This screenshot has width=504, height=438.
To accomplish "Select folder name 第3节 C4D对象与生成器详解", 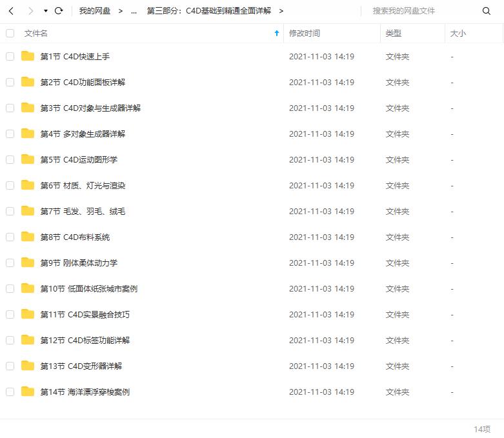I will pos(90,108).
